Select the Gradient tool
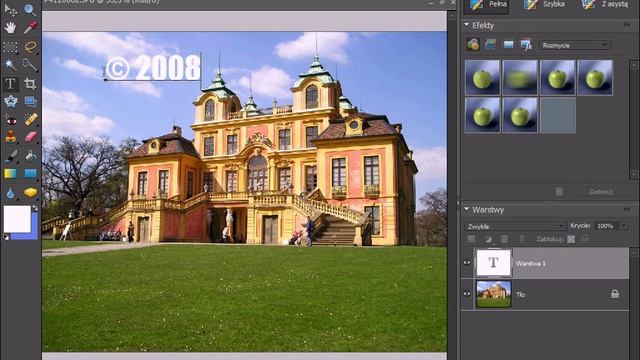The width and height of the screenshot is (640, 360). pos(10,173)
